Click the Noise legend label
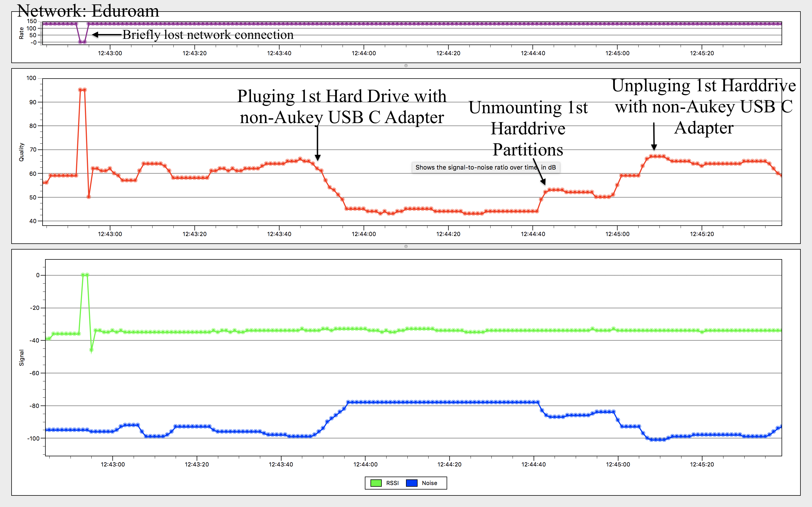This screenshot has height=507, width=812. click(x=429, y=483)
